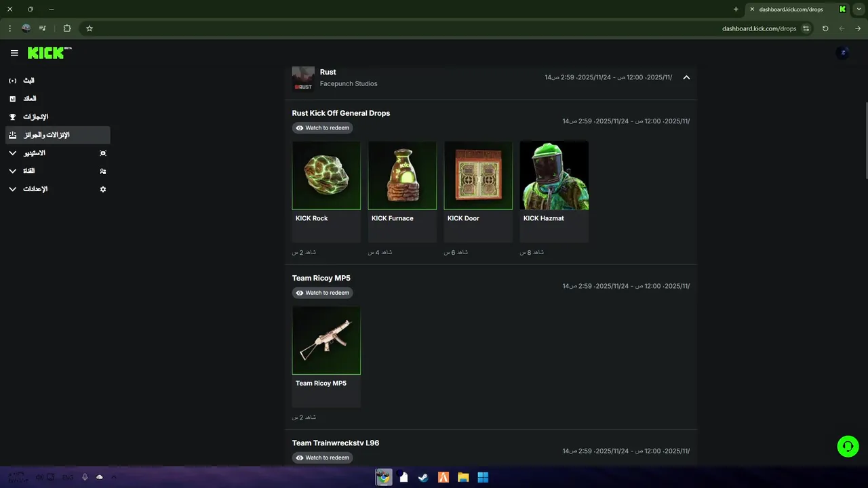Expand the القناة section chevron

pyautogui.click(x=12, y=171)
